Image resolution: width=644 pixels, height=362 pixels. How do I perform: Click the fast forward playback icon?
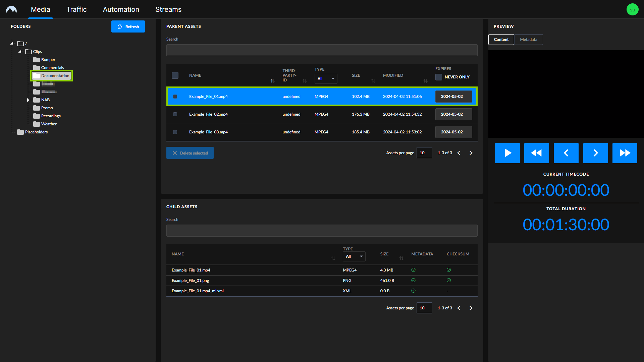click(625, 153)
